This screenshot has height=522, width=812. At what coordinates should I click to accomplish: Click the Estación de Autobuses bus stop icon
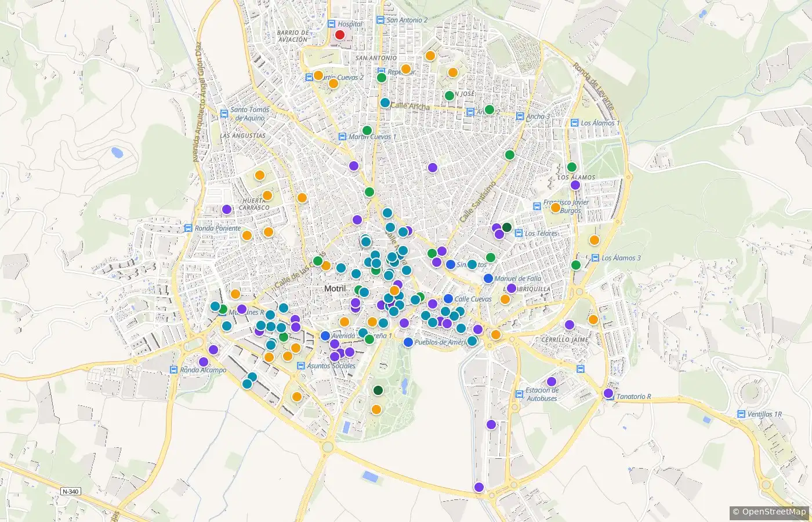click(520, 394)
